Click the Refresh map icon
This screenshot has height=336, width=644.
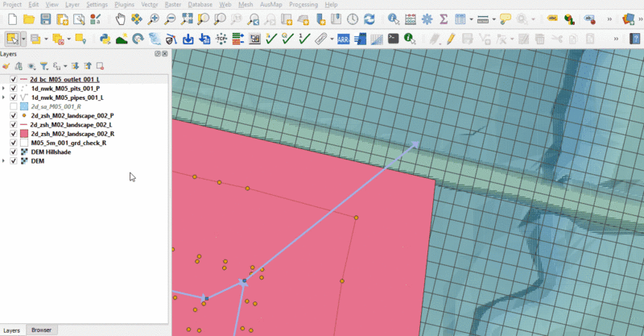tap(369, 19)
